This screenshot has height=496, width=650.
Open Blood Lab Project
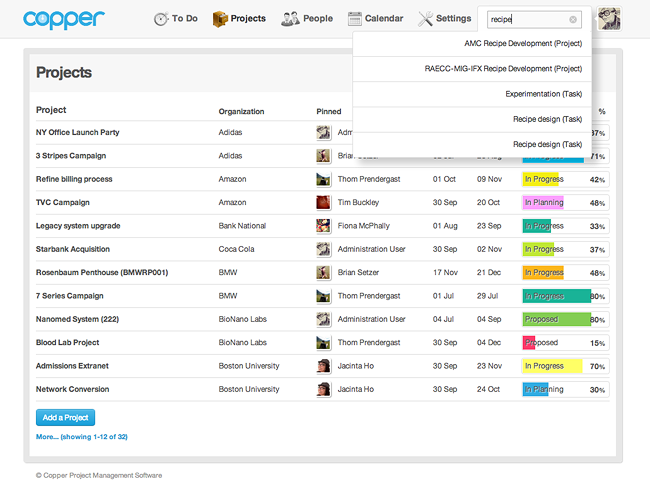pyautogui.click(x=68, y=343)
